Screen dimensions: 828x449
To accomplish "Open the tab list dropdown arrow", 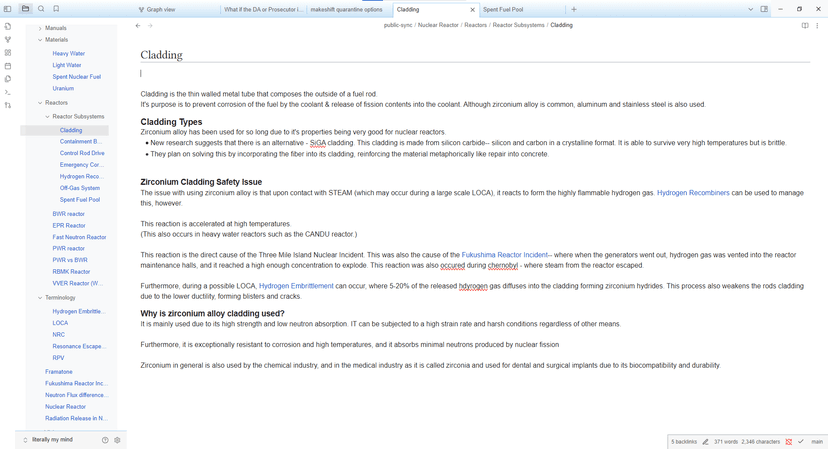I will click(x=750, y=9).
